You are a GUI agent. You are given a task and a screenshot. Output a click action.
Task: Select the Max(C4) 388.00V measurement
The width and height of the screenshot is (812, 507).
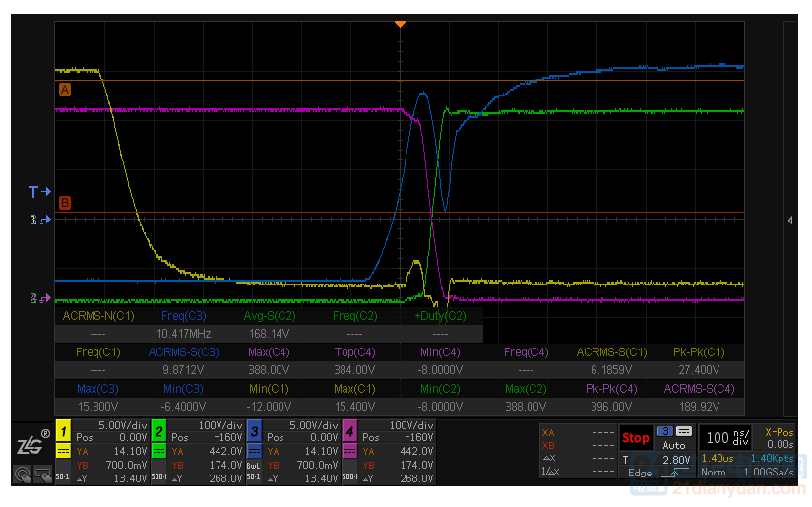[269, 361]
